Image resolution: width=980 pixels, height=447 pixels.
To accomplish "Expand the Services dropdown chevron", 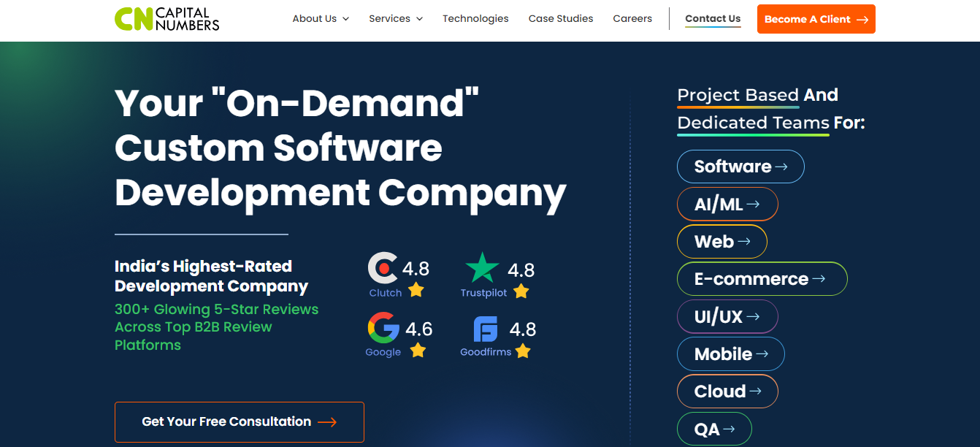I will (419, 19).
